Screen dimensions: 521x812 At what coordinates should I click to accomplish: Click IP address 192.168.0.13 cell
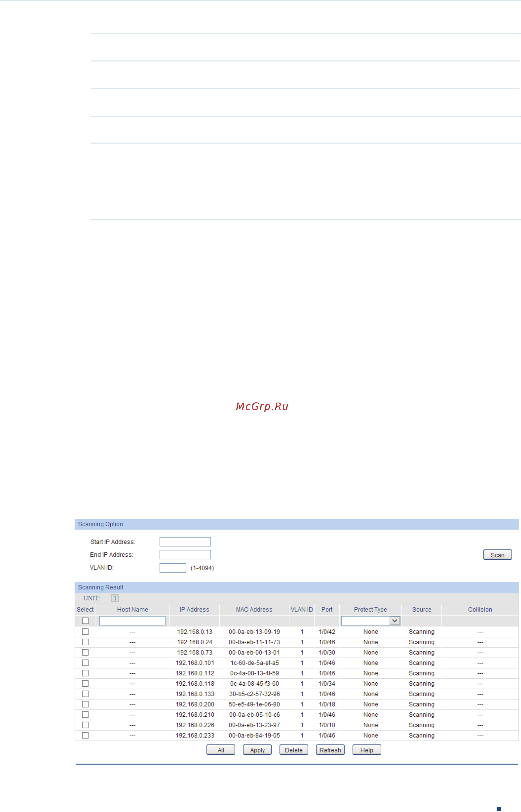(195, 632)
